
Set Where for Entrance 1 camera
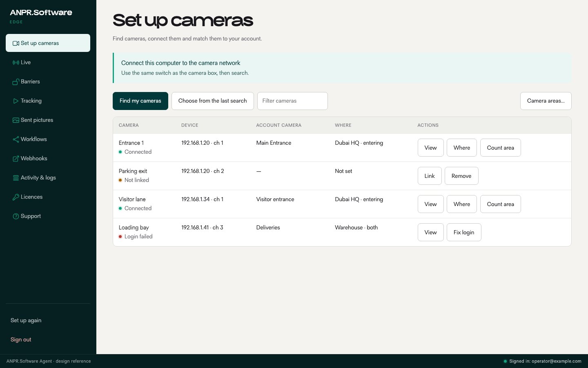462,148
